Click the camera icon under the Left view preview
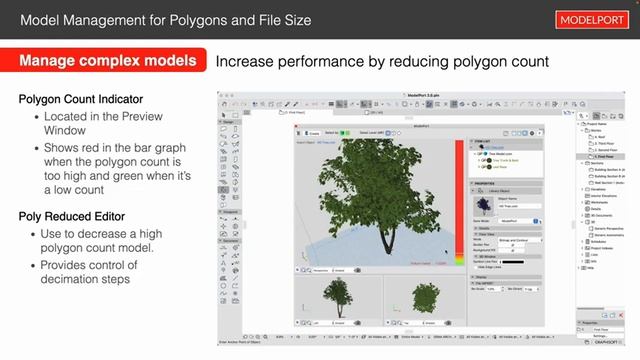 [x=358, y=323]
